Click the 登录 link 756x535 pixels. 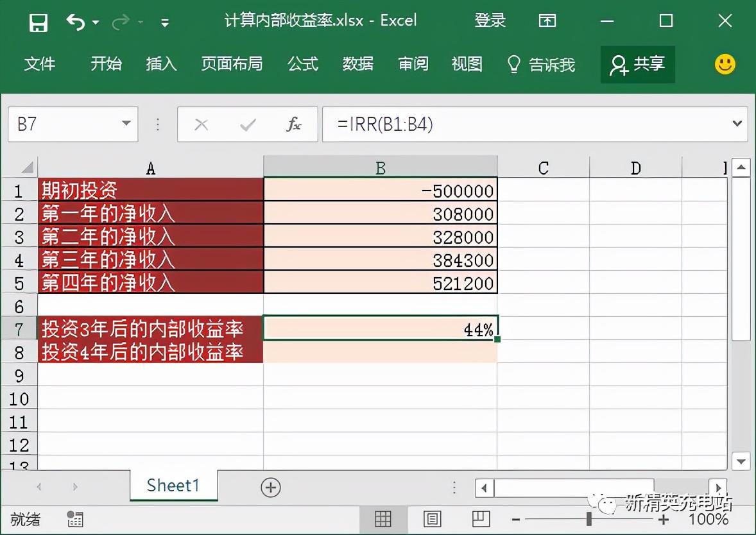490,20
